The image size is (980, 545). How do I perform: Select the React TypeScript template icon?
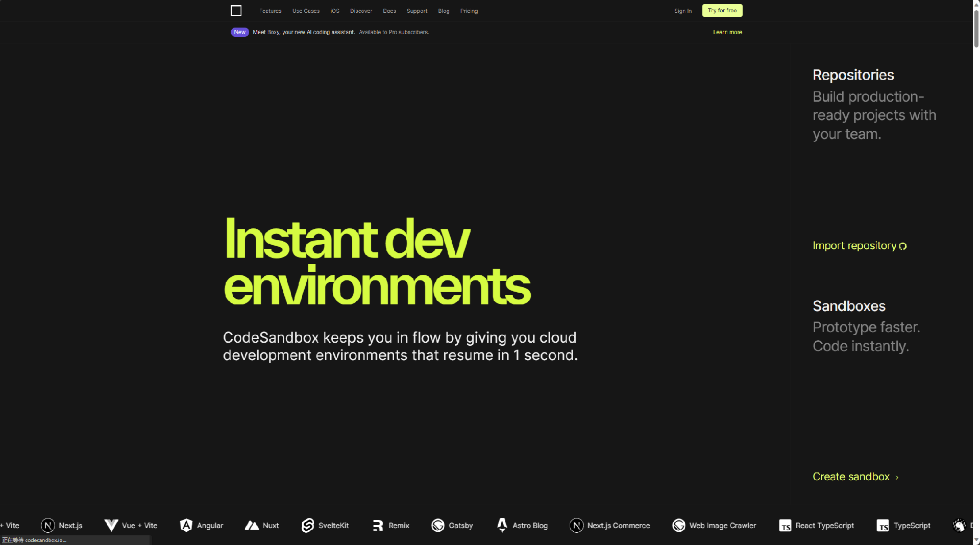(785, 525)
